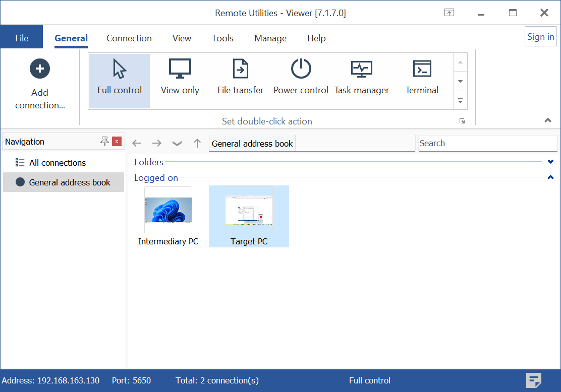This screenshot has width=561, height=392.
Task: Open the Task manager icon
Action: [362, 69]
